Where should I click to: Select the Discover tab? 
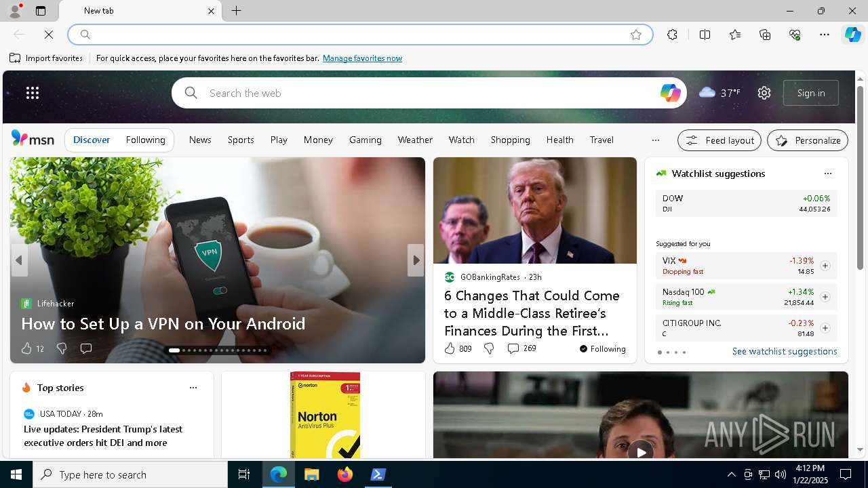point(92,140)
